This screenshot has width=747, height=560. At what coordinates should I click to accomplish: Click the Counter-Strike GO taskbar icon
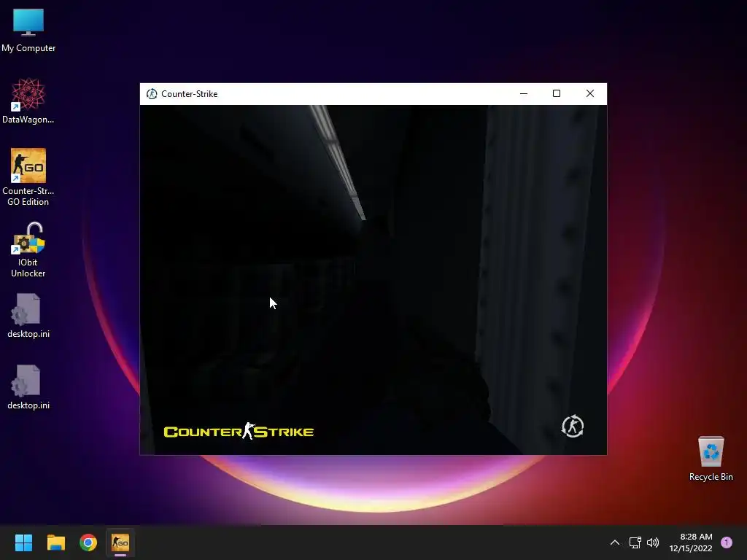click(120, 542)
